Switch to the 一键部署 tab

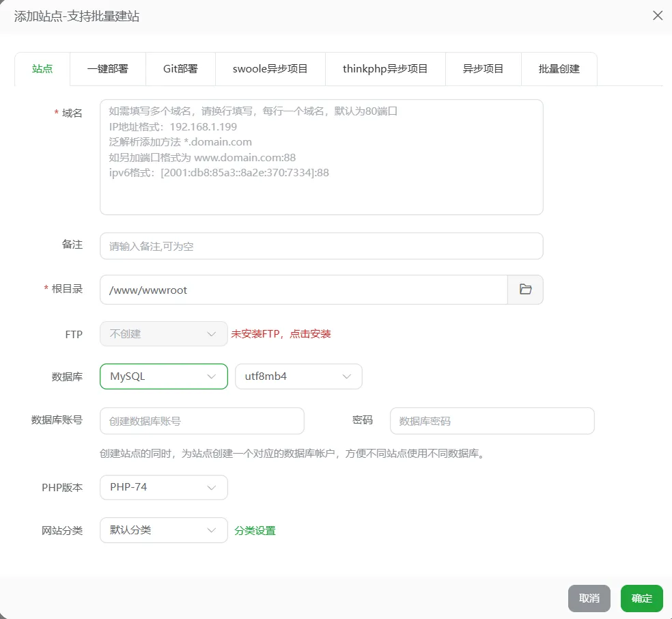click(108, 69)
